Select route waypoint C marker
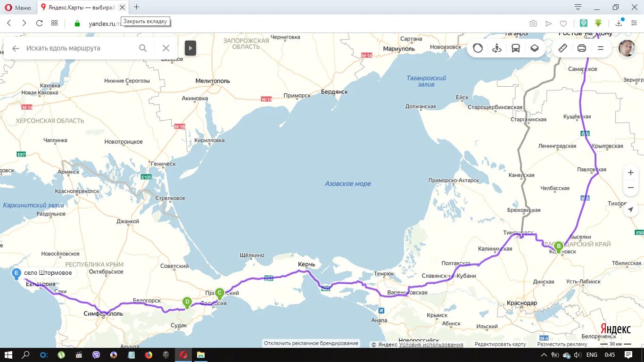This screenshot has width=644, height=362. 219,293
